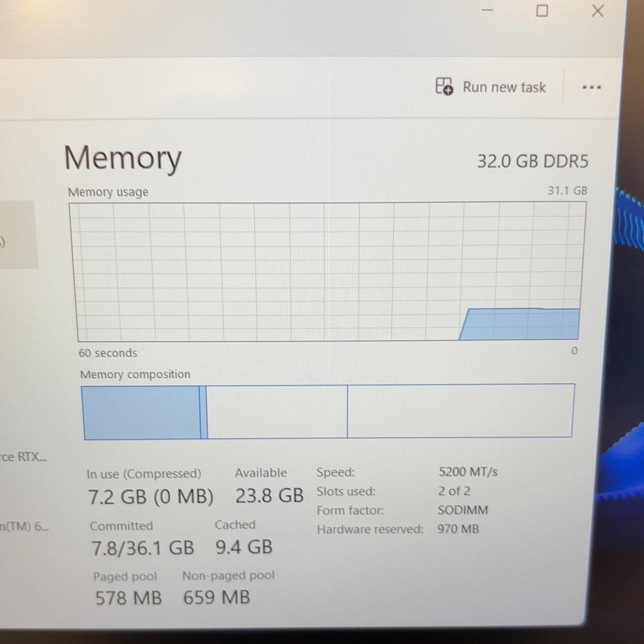Click the thin modified memory composition segment
The image size is (644, 644).
tap(204, 412)
